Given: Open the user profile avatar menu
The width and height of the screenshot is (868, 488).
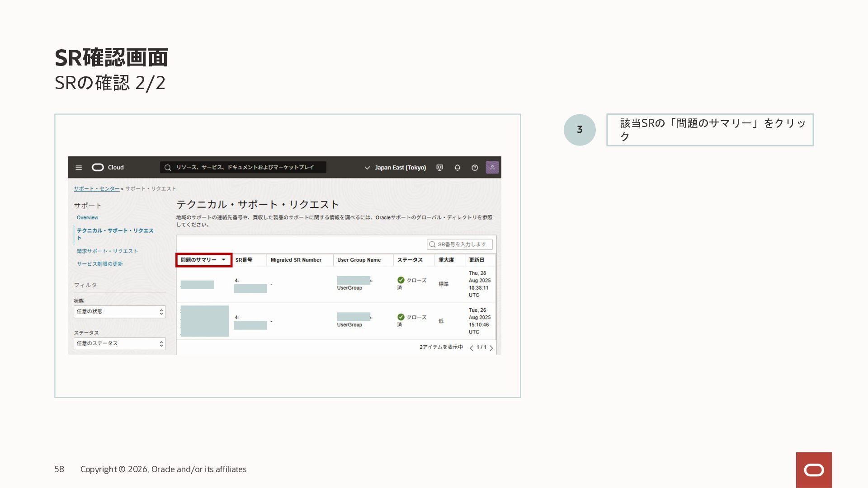Looking at the screenshot, I should (x=492, y=168).
